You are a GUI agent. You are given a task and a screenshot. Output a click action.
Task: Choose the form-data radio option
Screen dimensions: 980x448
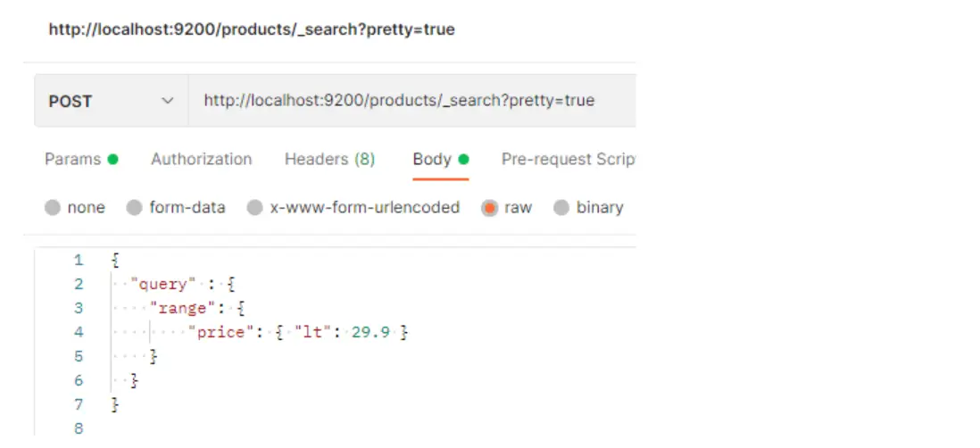pyautogui.click(x=135, y=208)
